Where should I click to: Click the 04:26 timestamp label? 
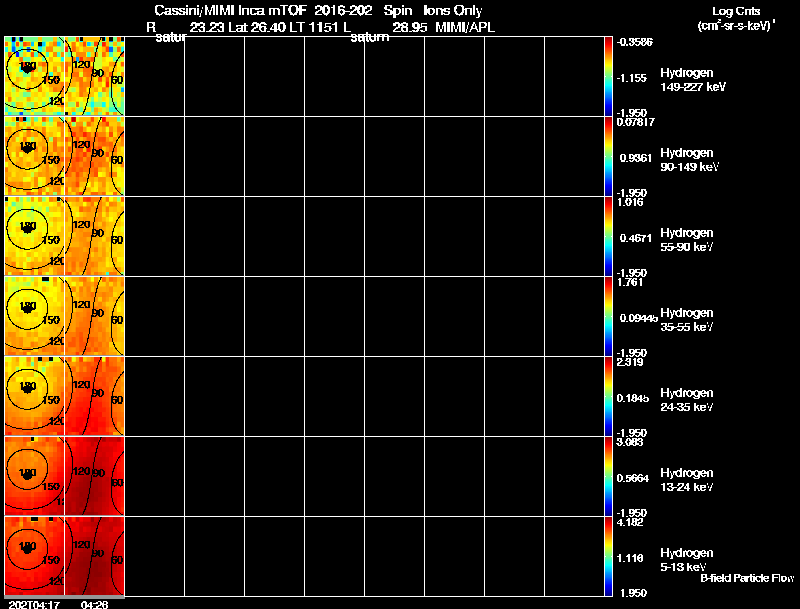point(94,604)
